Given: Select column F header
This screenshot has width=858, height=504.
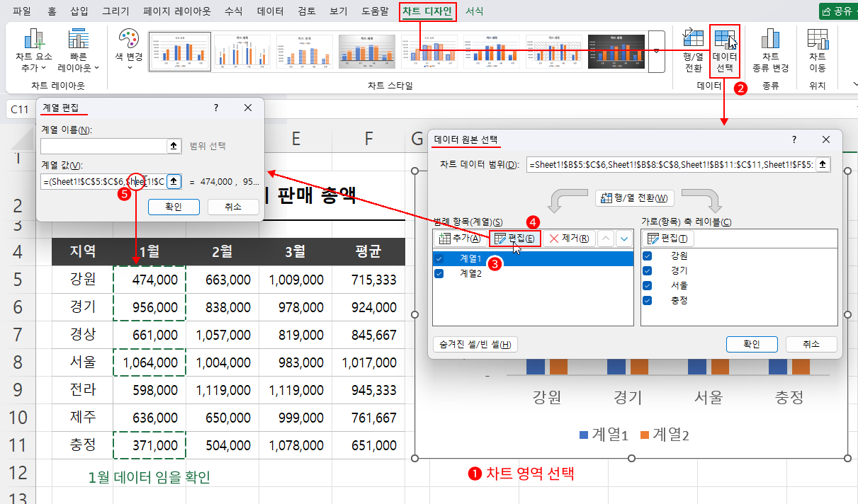Looking at the screenshot, I should (368, 139).
